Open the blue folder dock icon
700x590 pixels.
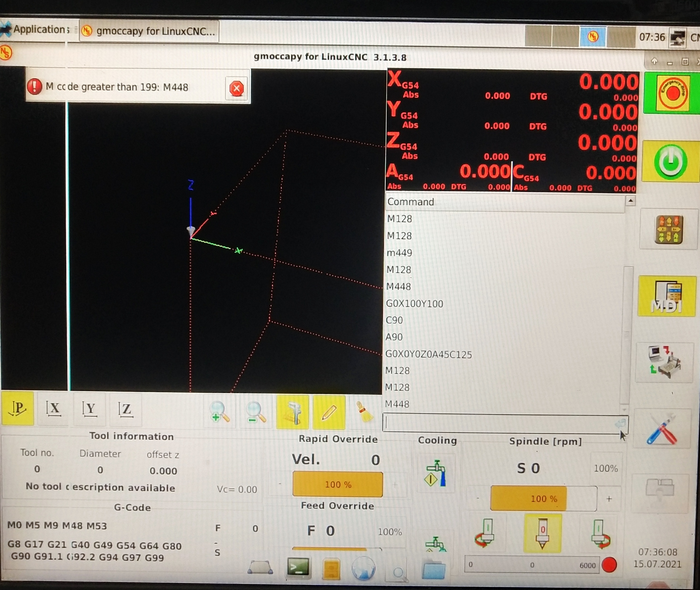click(433, 569)
